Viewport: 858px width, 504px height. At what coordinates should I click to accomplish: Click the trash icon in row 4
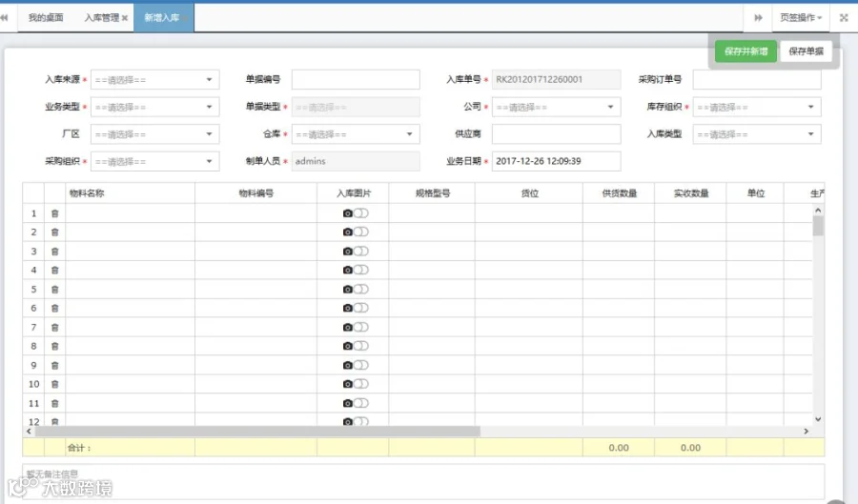(54, 270)
